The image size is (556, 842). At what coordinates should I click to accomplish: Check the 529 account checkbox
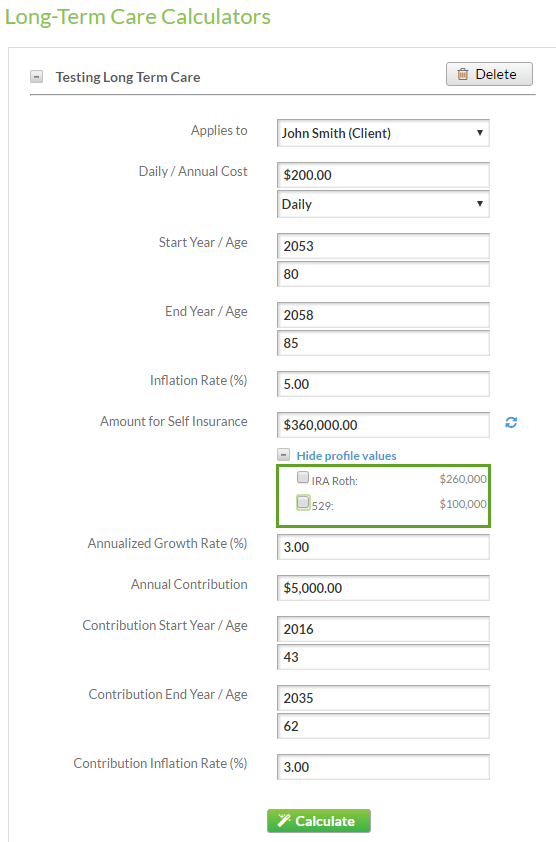(x=303, y=502)
